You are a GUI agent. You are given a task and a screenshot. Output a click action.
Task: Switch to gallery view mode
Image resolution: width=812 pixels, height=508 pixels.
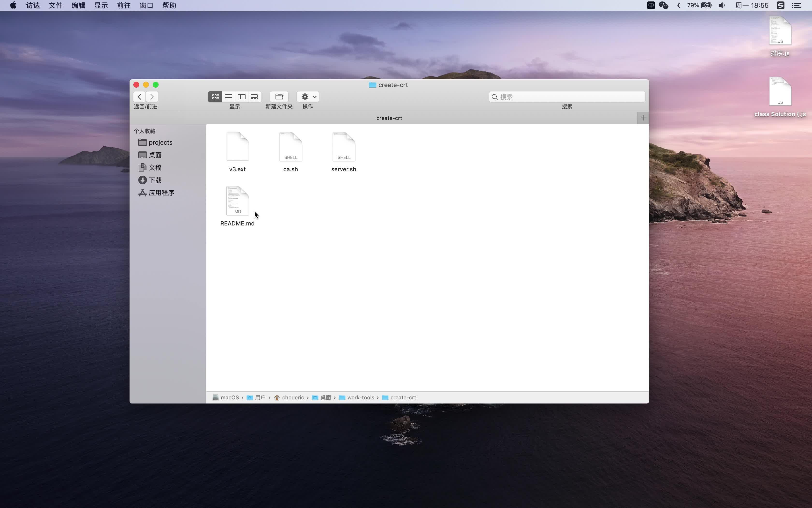click(x=255, y=97)
